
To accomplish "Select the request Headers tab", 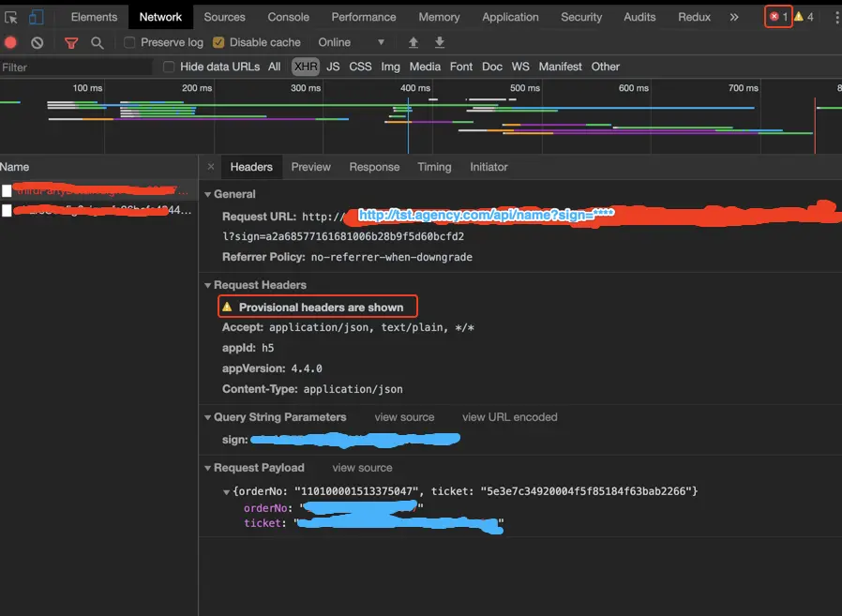I will (x=251, y=167).
